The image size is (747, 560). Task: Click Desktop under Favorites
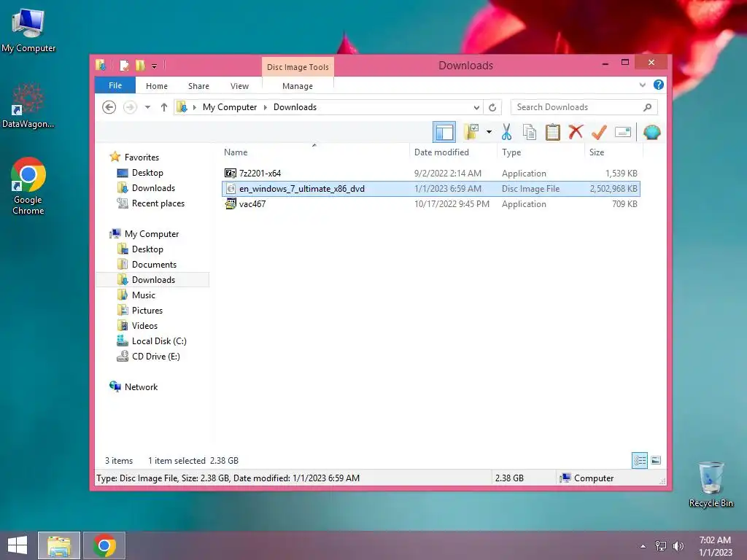point(147,173)
